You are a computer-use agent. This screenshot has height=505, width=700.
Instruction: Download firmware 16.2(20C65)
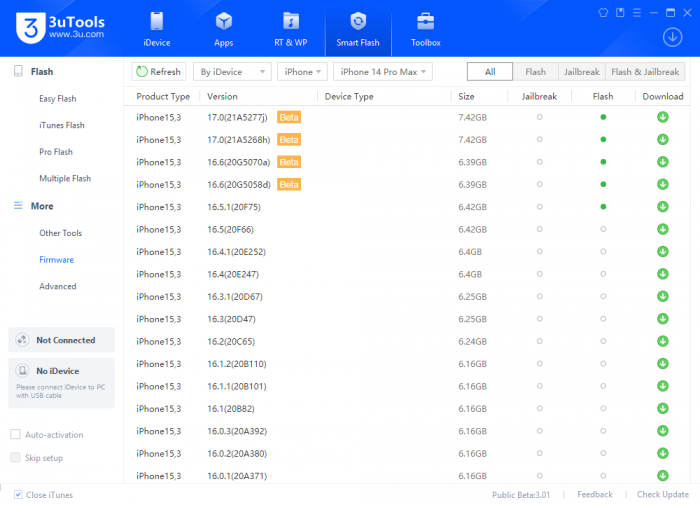click(662, 341)
